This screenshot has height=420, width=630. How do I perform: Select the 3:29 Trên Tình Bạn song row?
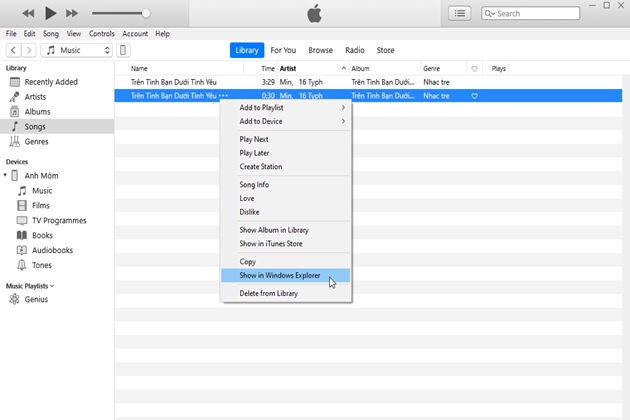click(368, 82)
